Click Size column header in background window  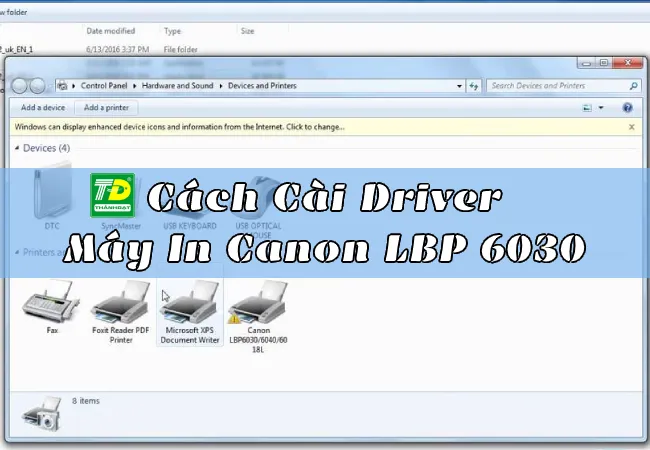247,31
